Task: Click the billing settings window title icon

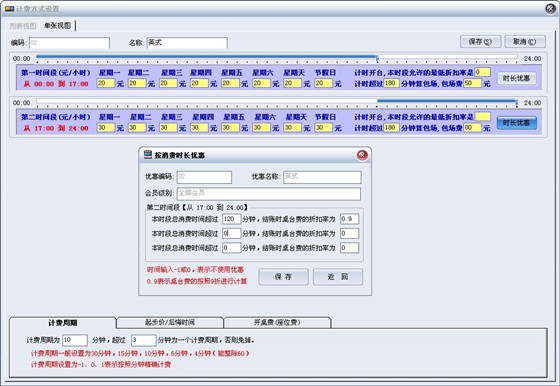Action: pyautogui.click(x=9, y=9)
